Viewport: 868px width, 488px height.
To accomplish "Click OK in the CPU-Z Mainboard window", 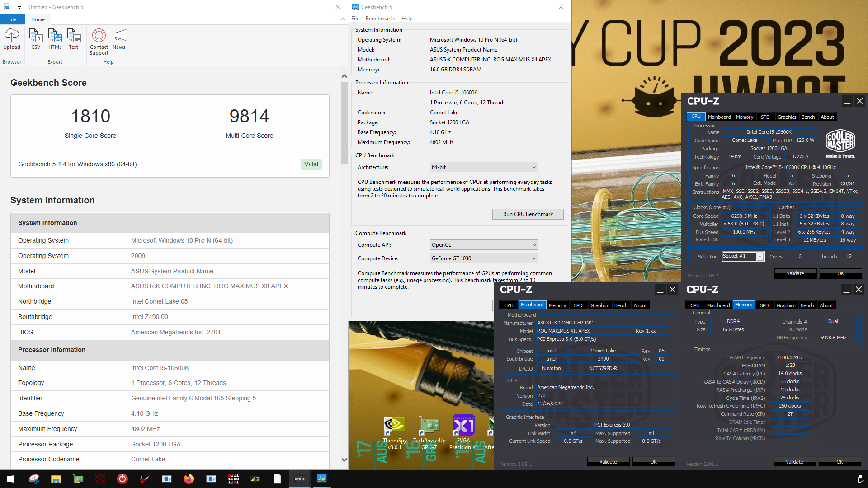I will 653,462.
